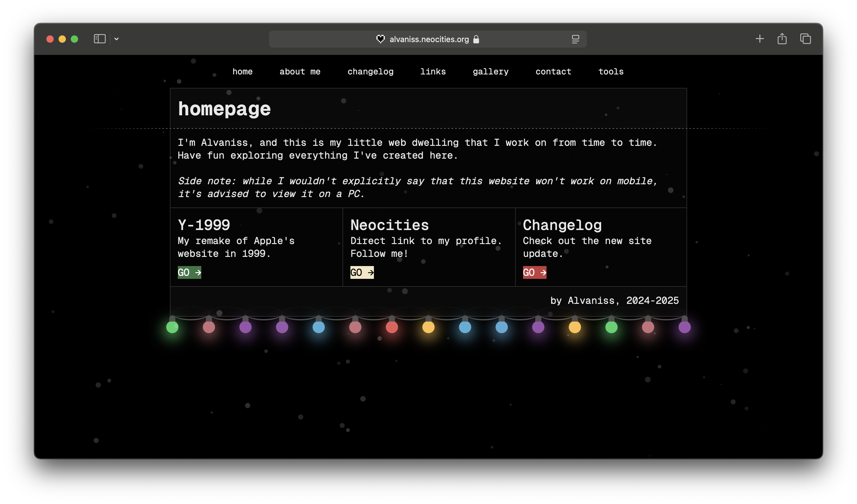
Task: Click the Share icon in toolbar
Action: point(782,39)
